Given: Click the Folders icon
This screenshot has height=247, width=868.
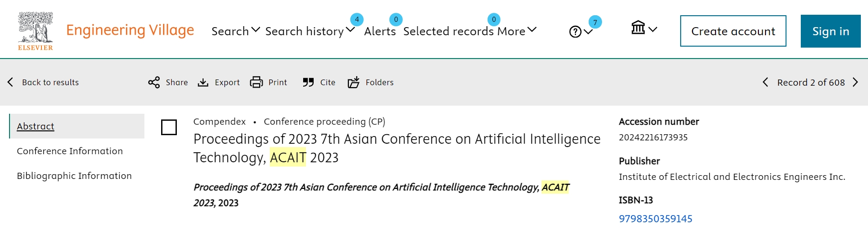Looking at the screenshot, I should point(354,82).
